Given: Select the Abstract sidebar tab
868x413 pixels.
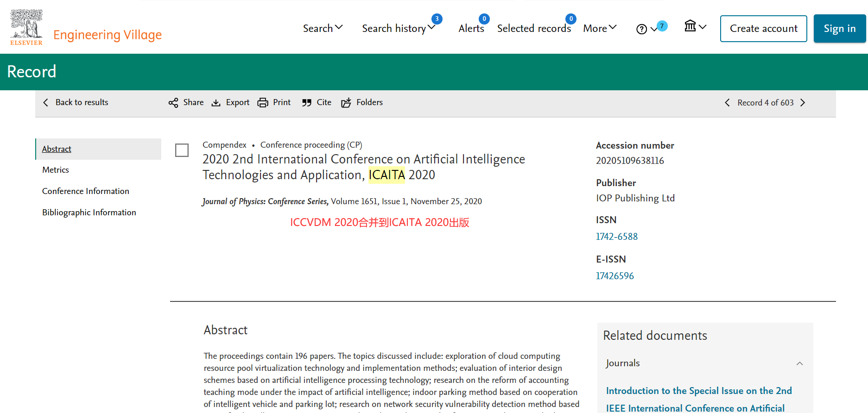Looking at the screenshot, I should [x=98, y=149].
